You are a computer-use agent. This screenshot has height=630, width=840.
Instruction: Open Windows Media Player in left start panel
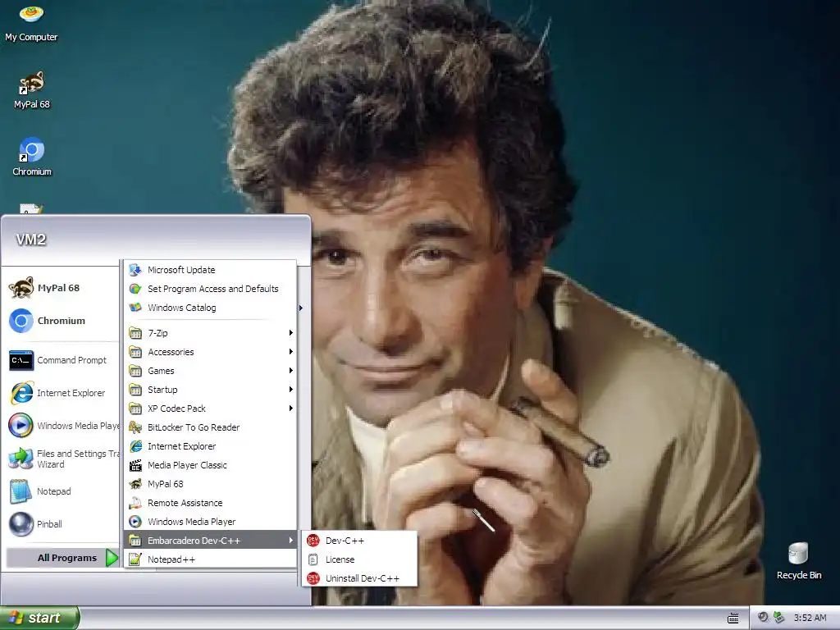tap(63, 426)
